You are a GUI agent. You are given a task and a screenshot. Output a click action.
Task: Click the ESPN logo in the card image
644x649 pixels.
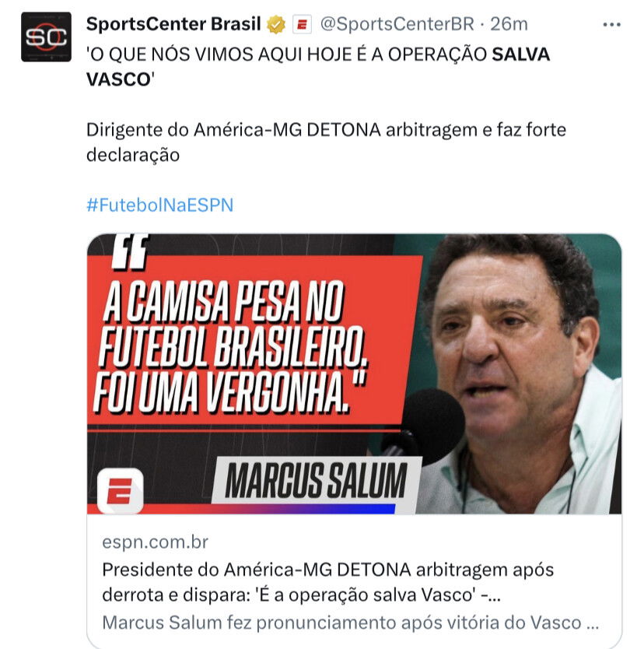pos(120,490)
